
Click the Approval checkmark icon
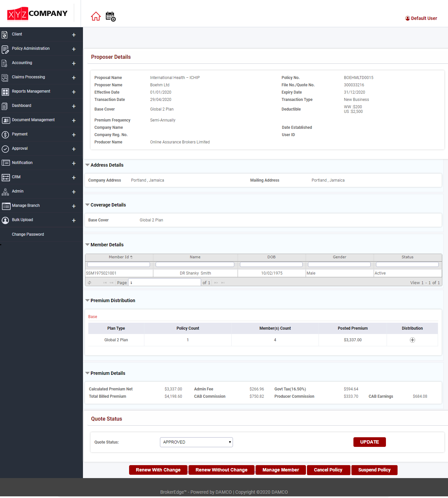pyautogui.click(x=5, y=149)
